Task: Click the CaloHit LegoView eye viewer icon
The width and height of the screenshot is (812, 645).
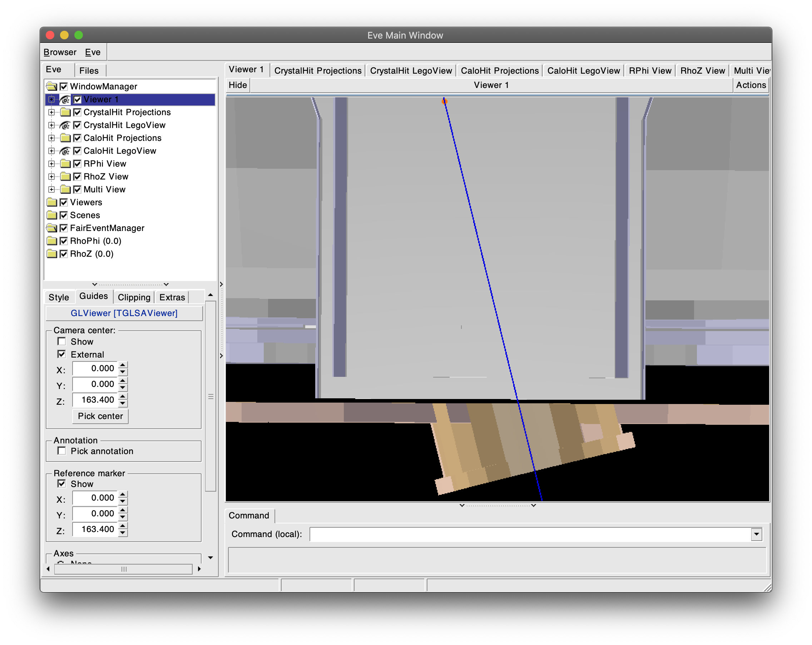Action: [65, 151]
